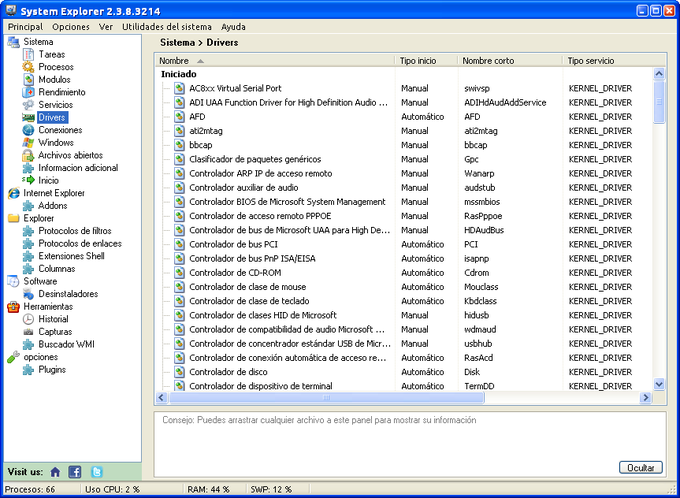Select Extensiones Shell tree item
The image size is (680, 498).
72,256
